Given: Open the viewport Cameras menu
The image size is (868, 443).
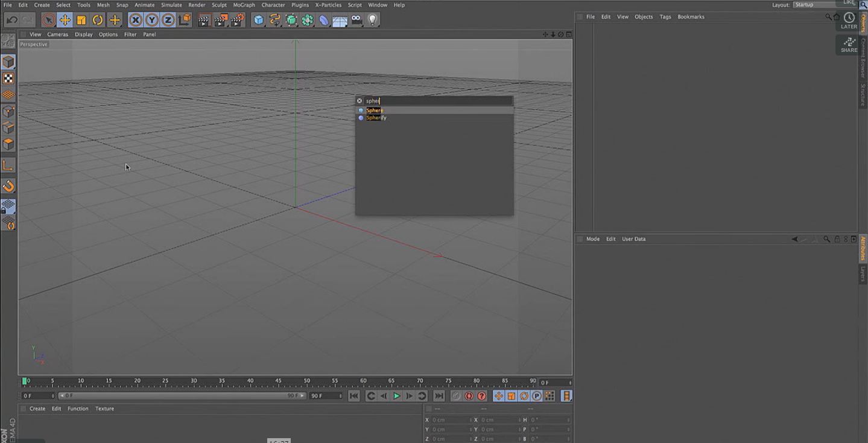Looking at the screenshot, I should [x=58, y=34].
